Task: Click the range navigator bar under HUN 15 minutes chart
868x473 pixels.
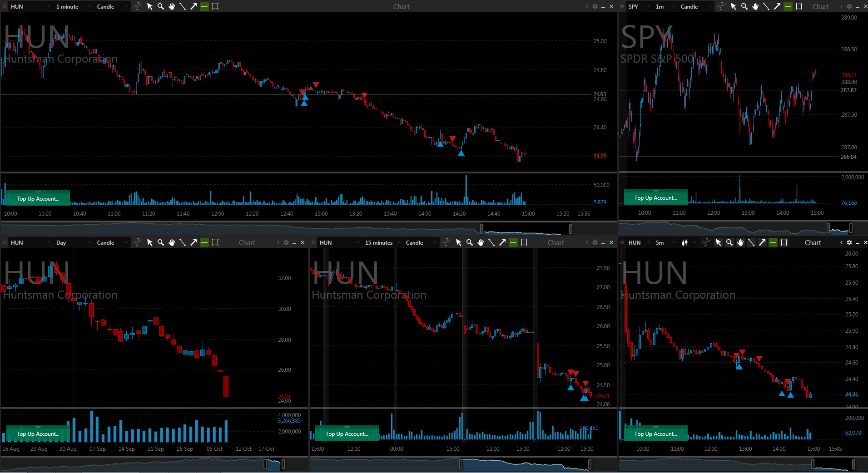Action: coord(463,464)
